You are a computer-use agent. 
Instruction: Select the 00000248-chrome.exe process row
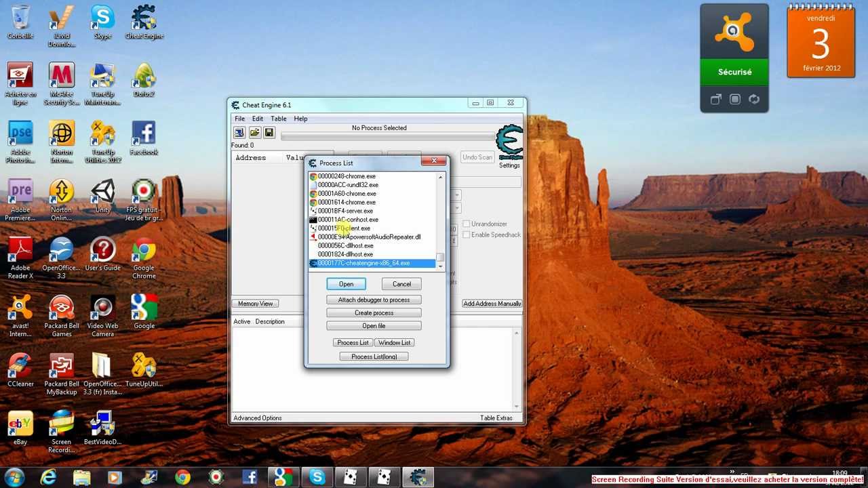tap(372, 176)
